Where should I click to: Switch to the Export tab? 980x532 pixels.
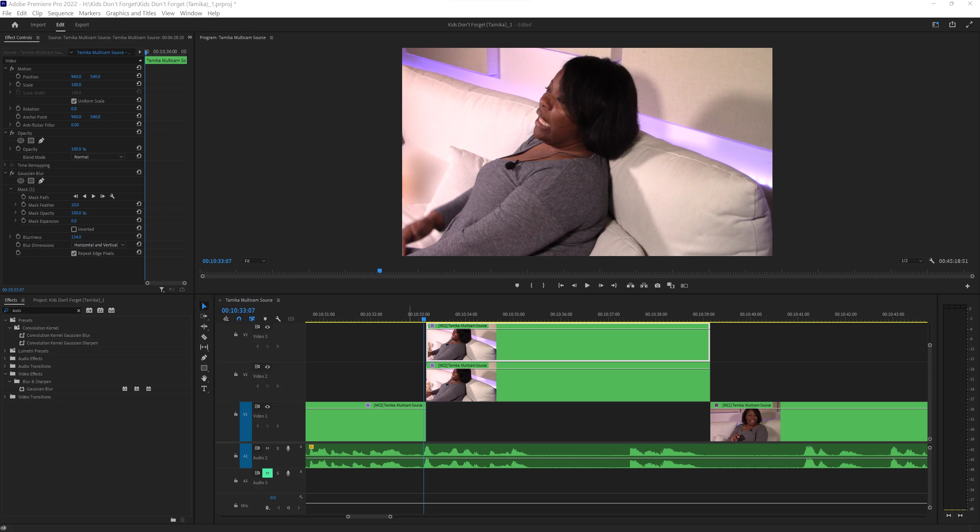click(x=82, y=25)
